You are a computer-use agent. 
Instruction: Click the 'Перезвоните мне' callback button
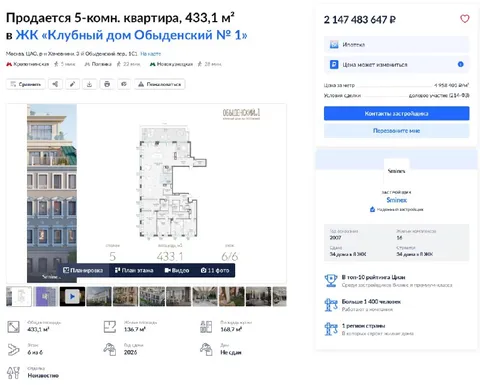pyautogui.click(x=396, y=131)
